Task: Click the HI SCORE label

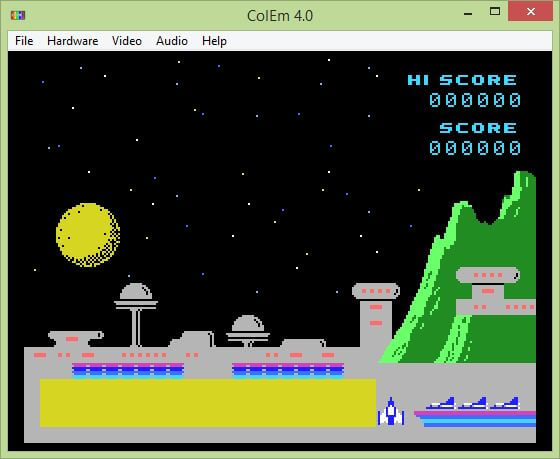Action: (x=462, y=80)
